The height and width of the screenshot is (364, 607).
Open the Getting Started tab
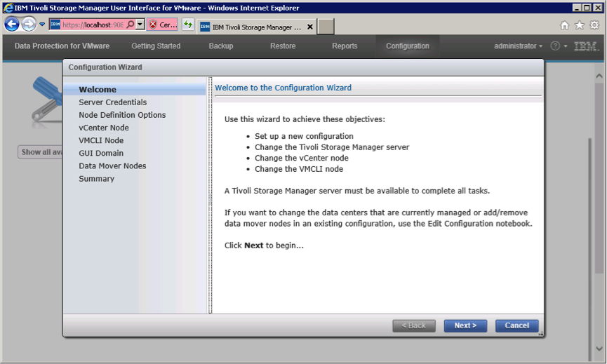(156, 46)
